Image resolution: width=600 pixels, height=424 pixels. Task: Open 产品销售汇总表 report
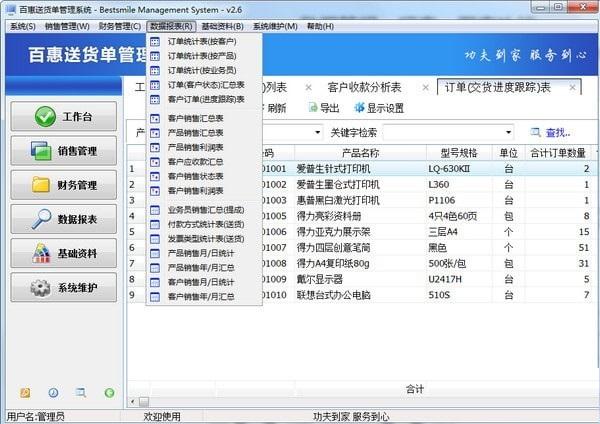click(195, 133)
